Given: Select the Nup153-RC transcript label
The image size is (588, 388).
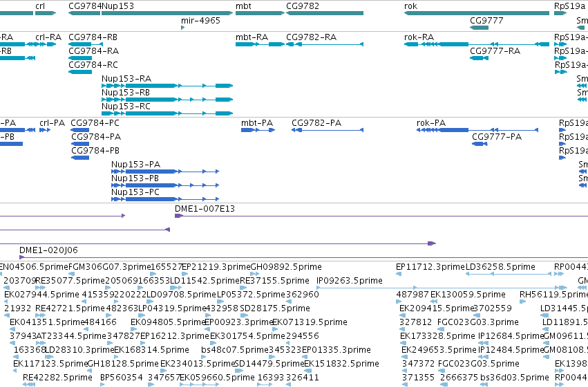Looking at the screenshot, I should pos(126,107).
